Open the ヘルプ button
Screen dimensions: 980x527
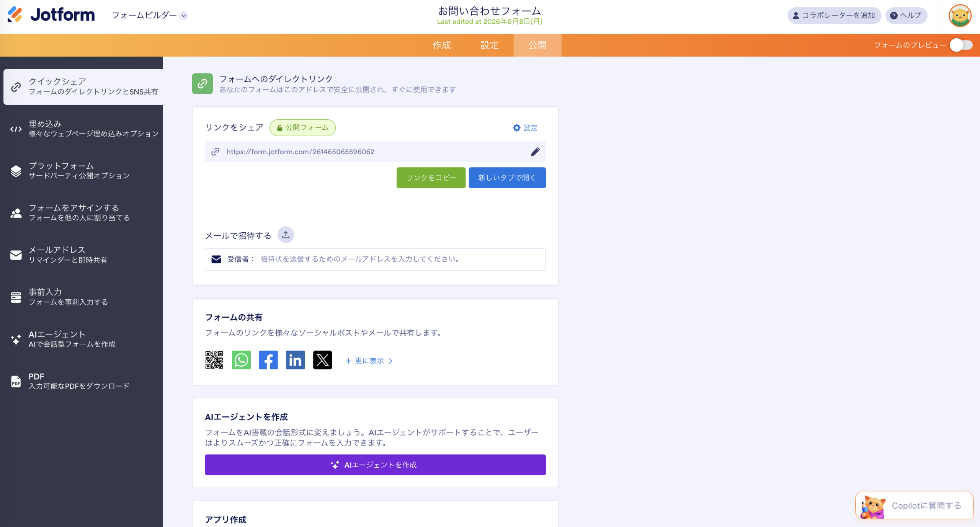pos(906,16)
